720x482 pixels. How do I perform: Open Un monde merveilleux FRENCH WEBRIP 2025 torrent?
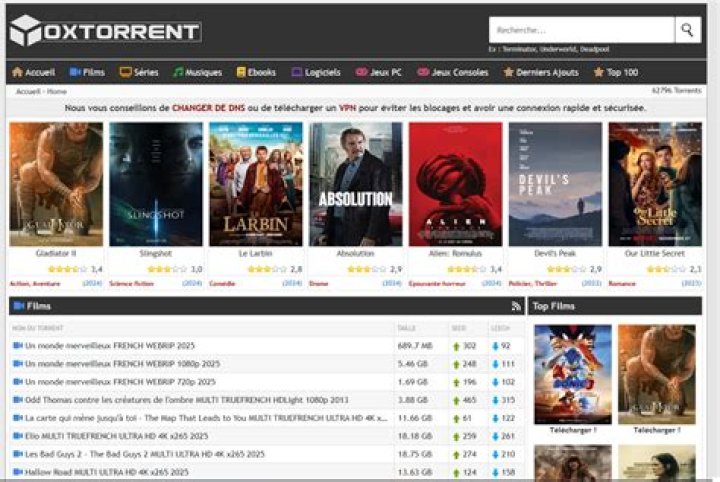click(110, 346)
